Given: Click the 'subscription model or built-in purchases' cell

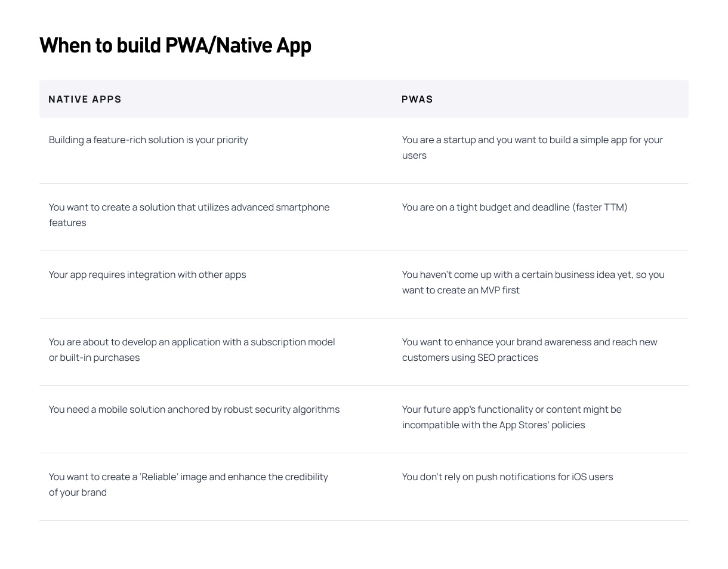Looking at the screenshot, I should 192,350.
